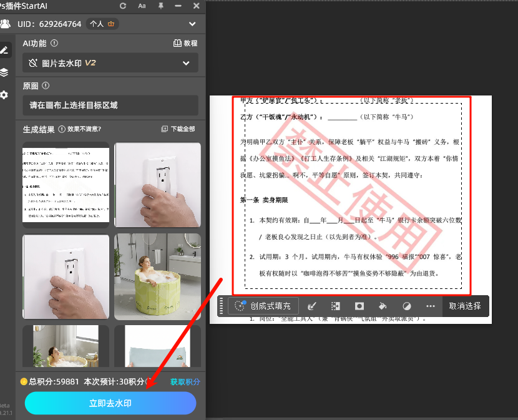
Task: Open the three-dots more options in selection toolbar
Action: click(430, 306)
